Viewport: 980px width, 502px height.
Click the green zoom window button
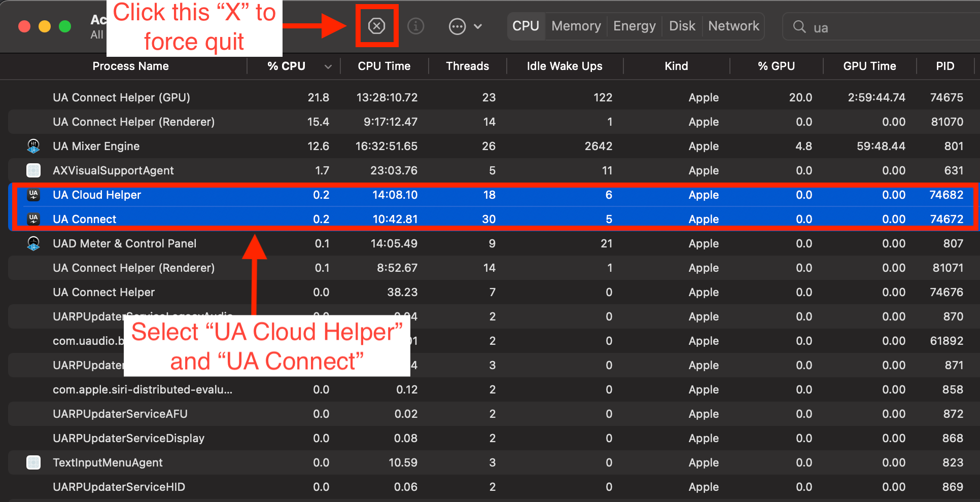[65, 26]
